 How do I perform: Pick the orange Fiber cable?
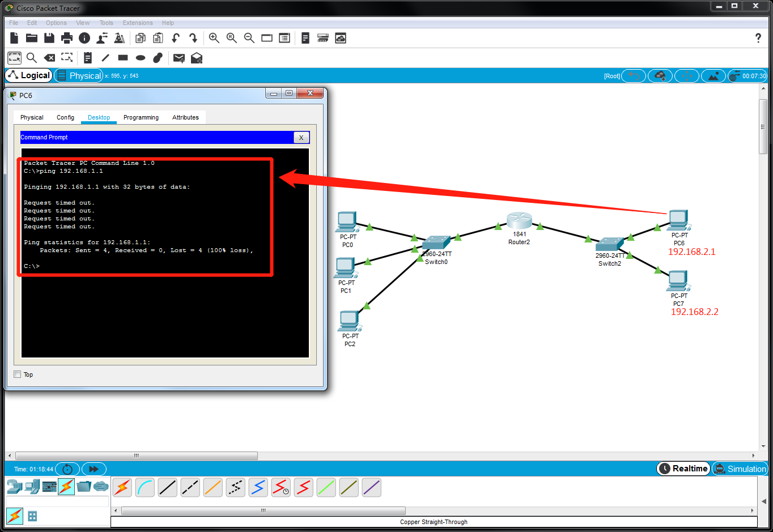point(213,487)
